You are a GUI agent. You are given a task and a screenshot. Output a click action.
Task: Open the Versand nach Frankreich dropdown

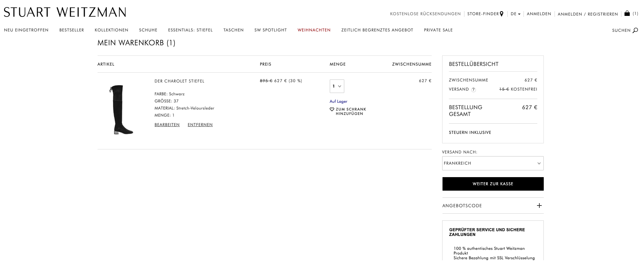pyautogui.click(x=493, y=163)
